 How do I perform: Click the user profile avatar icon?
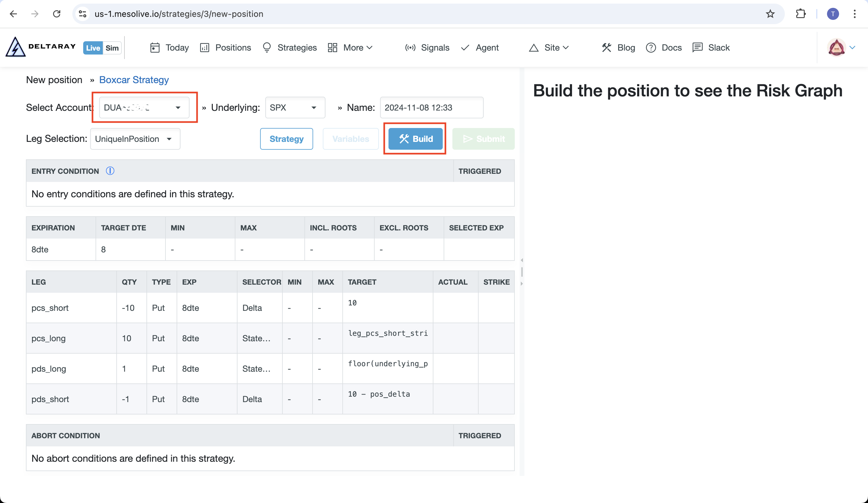837,47
